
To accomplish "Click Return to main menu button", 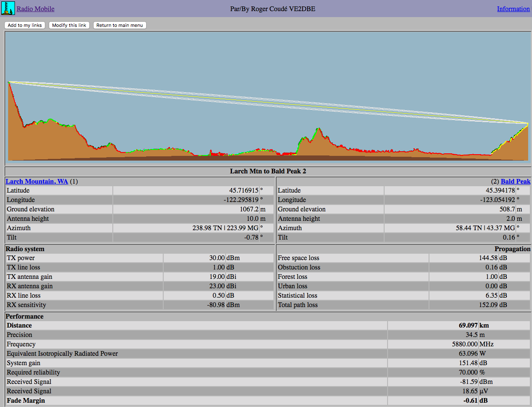I will (x=120, y=25).
